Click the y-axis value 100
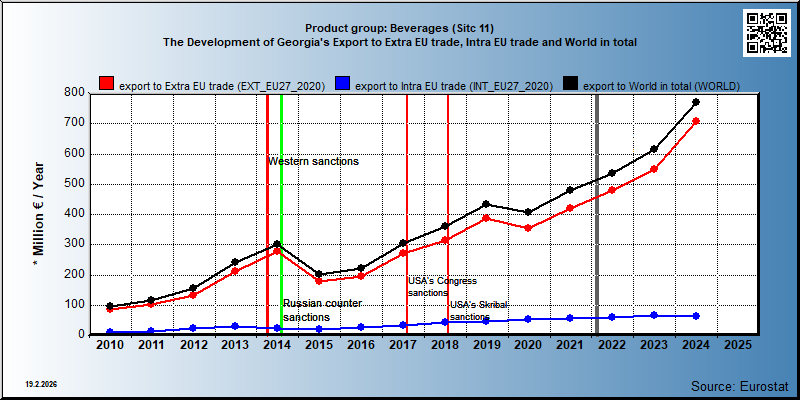The image size is (800, 400). click(74, 305)
